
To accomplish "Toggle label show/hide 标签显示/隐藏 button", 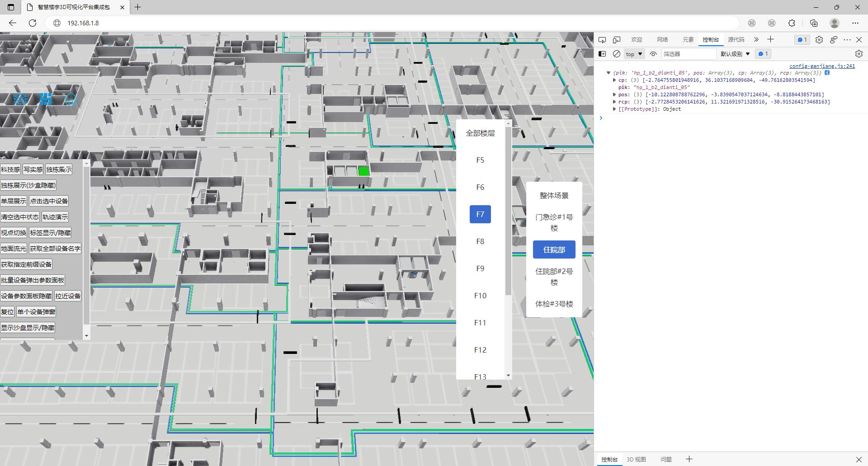I will coord(51,233).
